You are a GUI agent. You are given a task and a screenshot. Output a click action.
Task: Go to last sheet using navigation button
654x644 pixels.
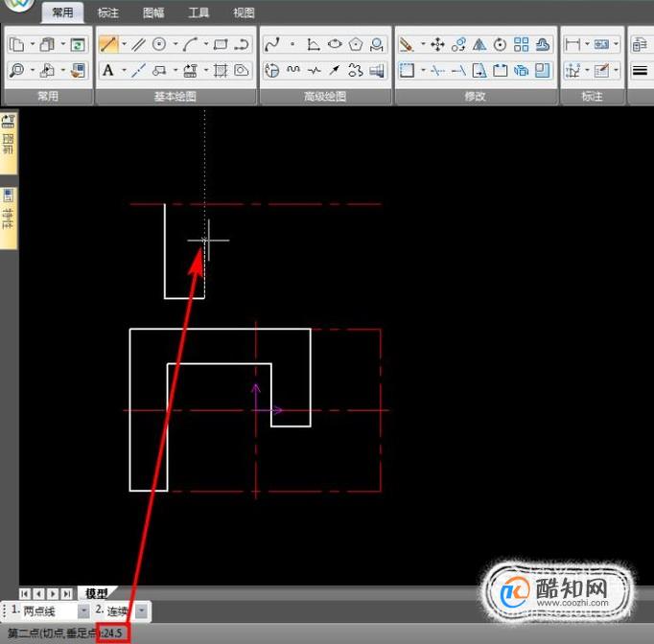tap(66, 593)
